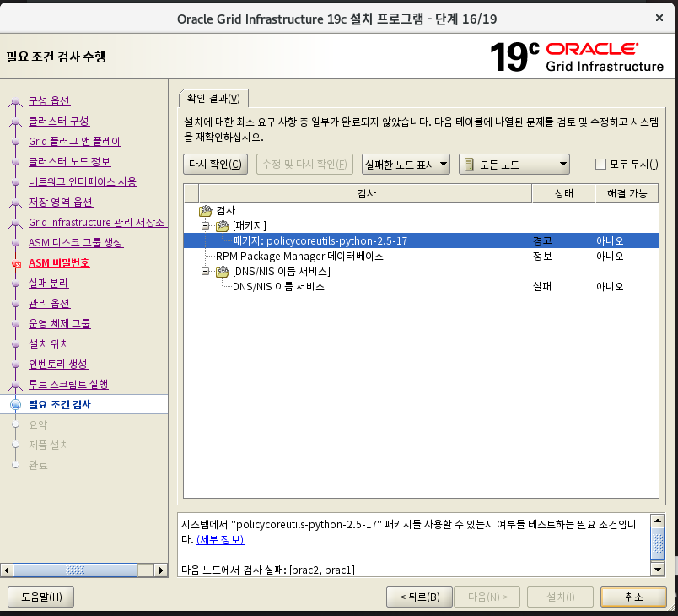Go to 구성 옵션 step
This screenshot has height=616, width=678.
coord(49,100)
